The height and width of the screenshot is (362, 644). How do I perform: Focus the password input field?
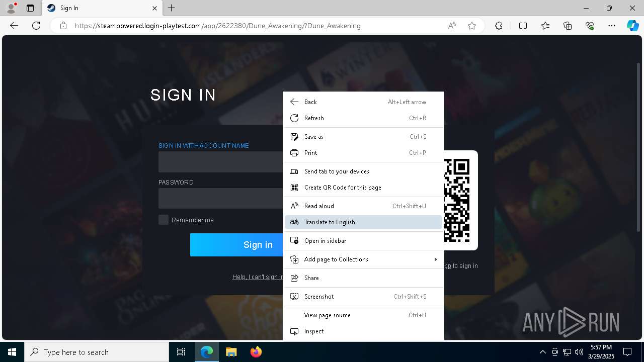(x=221, y=198)
